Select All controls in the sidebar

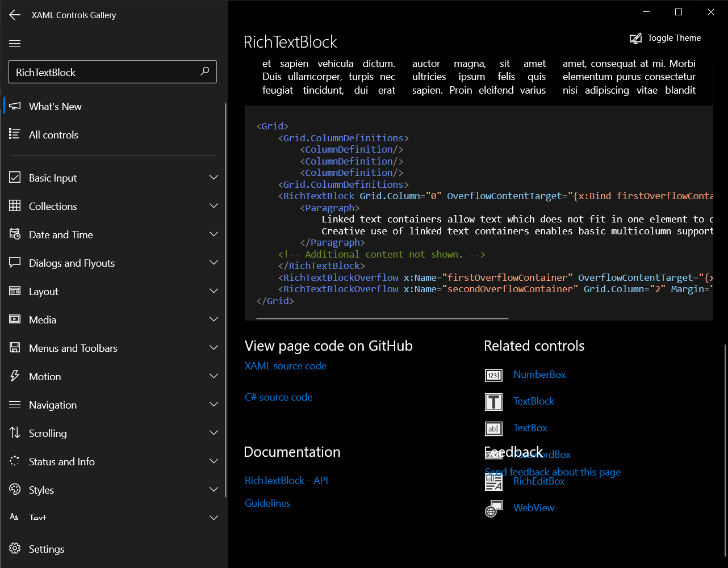tap(53, 134)
